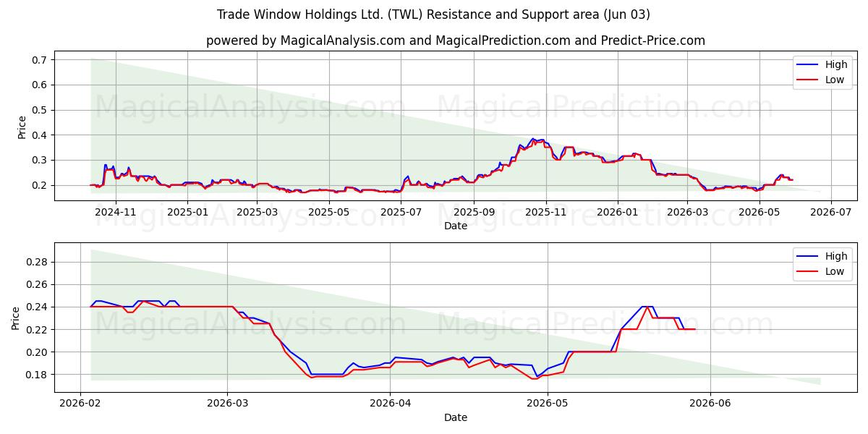Click the price spike near 2025-07 in top chart
868x434 pixels.
coord(407,176)
